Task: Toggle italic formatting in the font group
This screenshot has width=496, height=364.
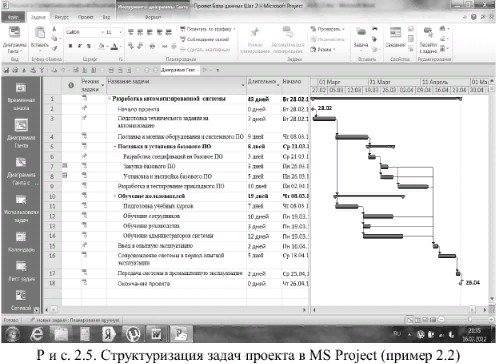Action: point(80,46)
